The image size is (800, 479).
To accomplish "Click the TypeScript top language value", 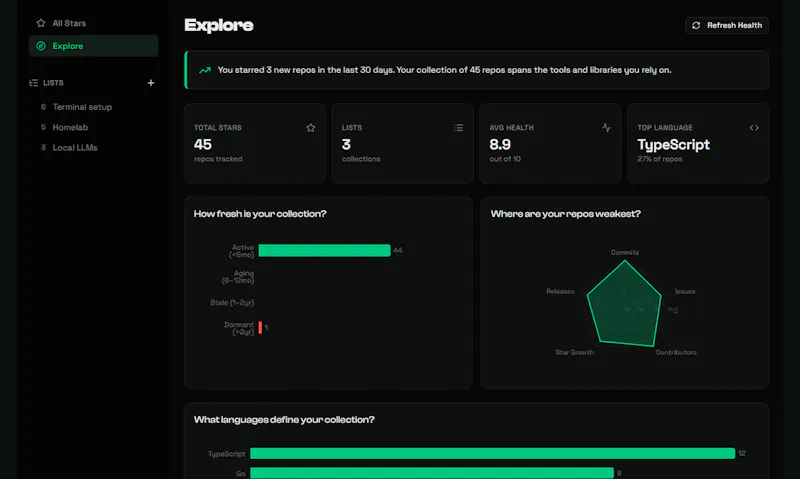I will (x=673, y=145).
